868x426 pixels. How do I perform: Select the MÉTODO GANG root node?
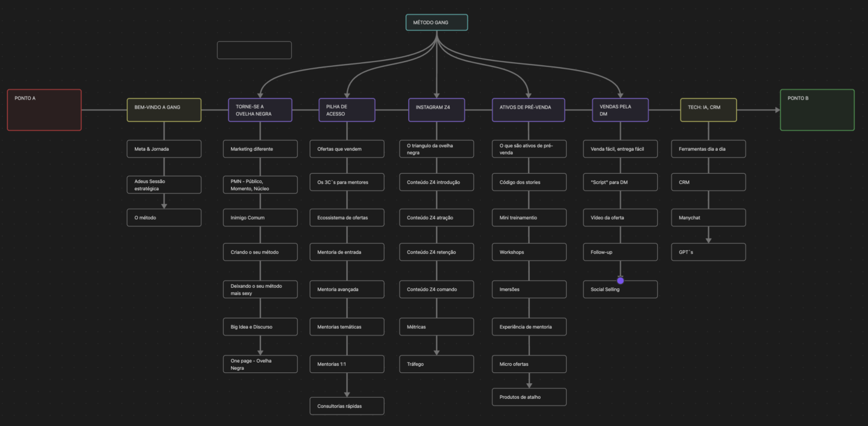(436, 22)
